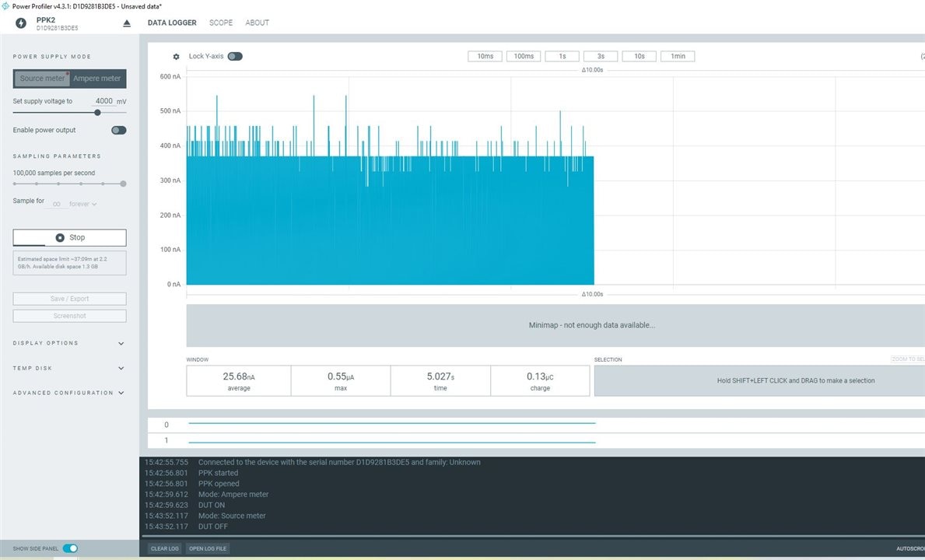The image size is (925, 560).
Task: Select Ampere meter mode
Action: (x=97, y=79)
